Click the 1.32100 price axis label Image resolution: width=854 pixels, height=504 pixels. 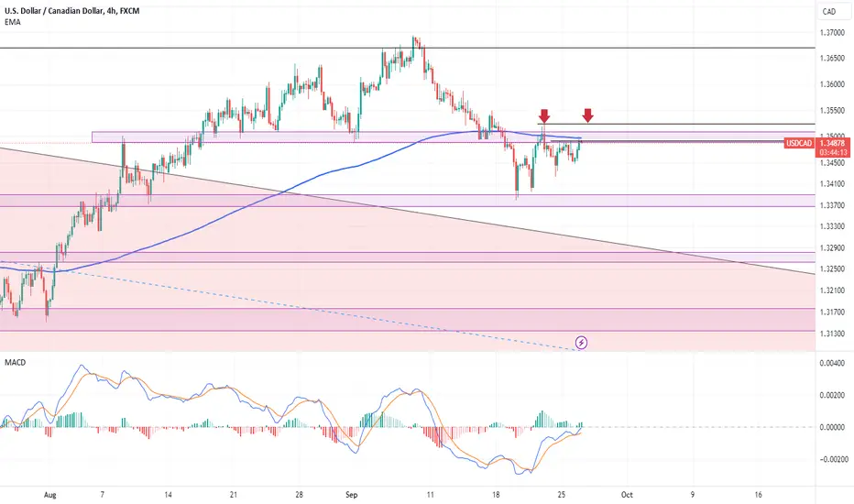(x=832, y=290)
